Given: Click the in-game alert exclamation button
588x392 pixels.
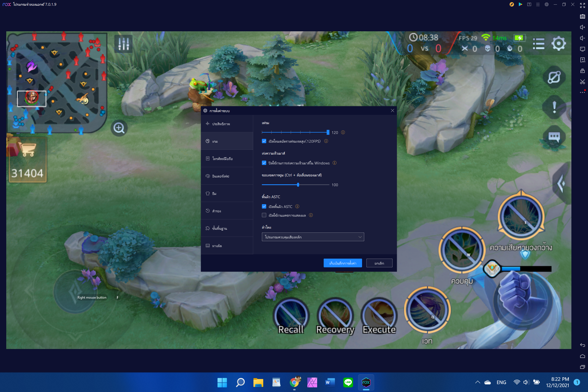Looking at the screenshot, I should [x=554, y=107].
